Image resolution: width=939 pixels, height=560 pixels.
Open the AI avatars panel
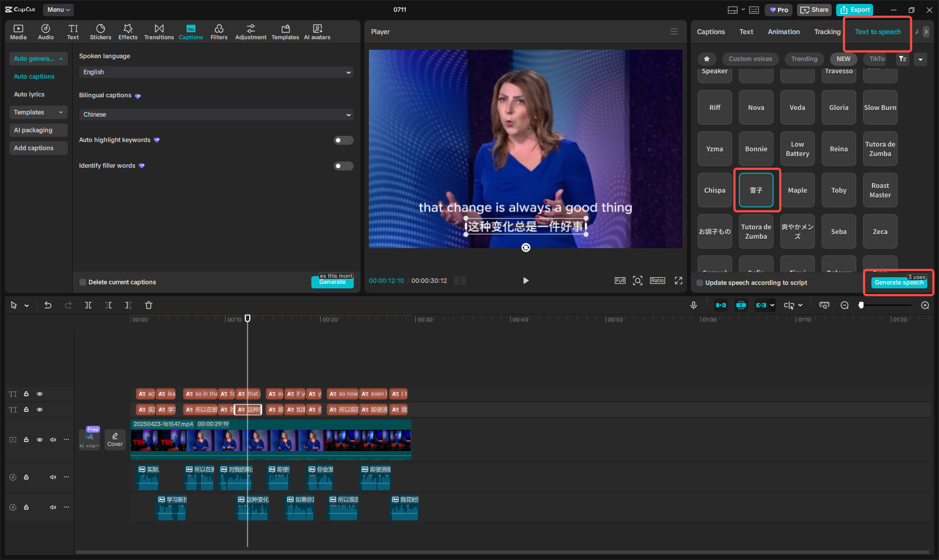pyautogui.click(x=317, y=32)
